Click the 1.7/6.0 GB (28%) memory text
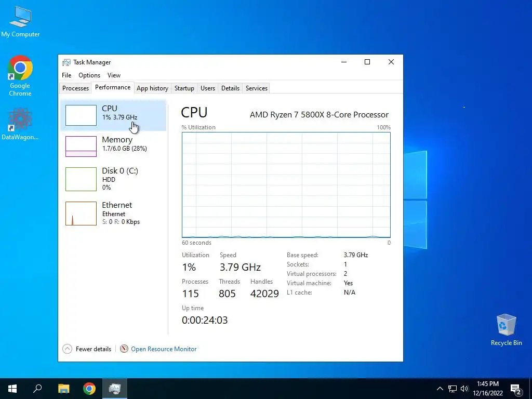 [125, 148]
